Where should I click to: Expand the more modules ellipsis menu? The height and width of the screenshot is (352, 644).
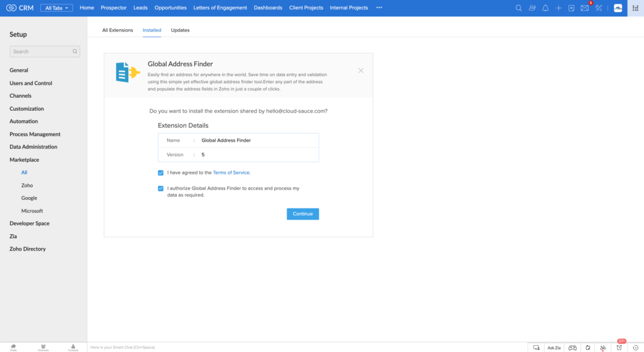pyautogui.click(x=379, y=8)
